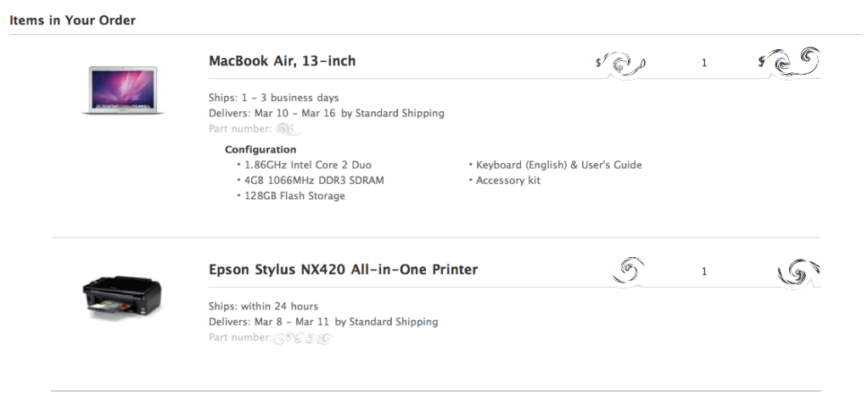Open the Epson Stylus NX420 All-in-One Printer title
This screenshot has width=868, height=397.
point(343,270)
